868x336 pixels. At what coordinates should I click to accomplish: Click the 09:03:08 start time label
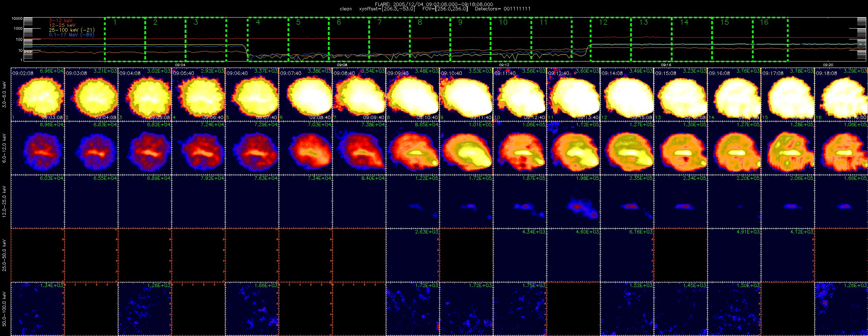pyautogui.click(x=76, y=73)
